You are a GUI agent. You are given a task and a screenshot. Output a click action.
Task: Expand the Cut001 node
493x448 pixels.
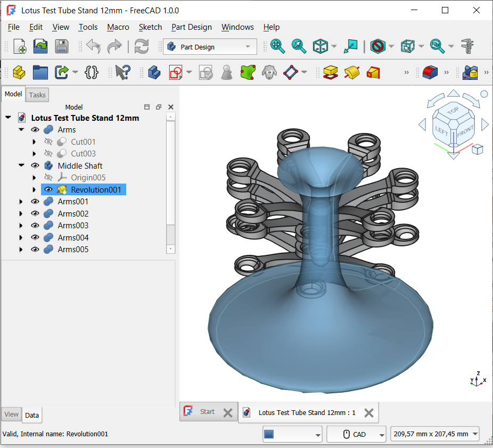pyautogui.click(x=34, y=142)
